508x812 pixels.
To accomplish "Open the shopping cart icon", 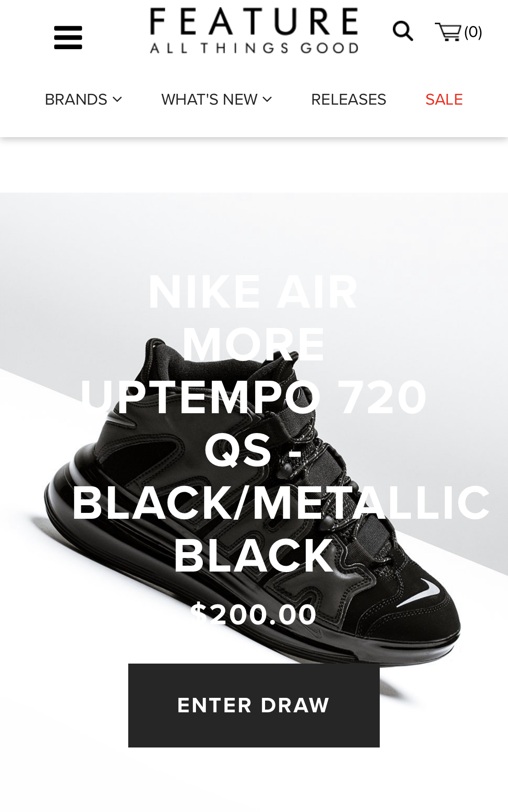I will (448, 32).
